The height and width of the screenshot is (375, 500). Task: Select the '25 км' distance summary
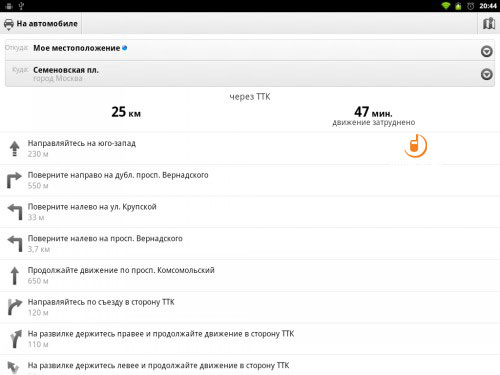pyautogui.click(x=126, y=112)
